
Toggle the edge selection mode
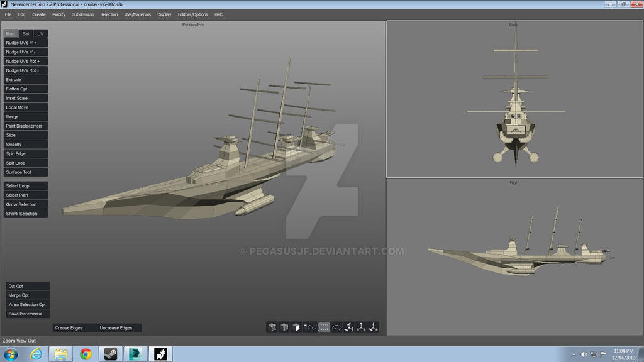click(284, 327)
